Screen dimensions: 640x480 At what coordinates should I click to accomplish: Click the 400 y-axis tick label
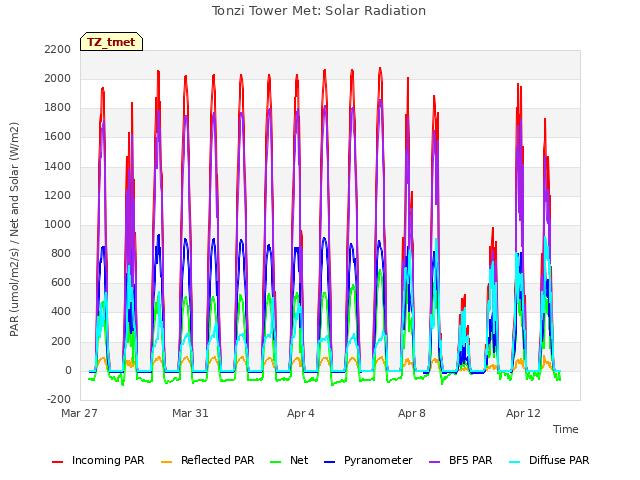pos(61,312)
